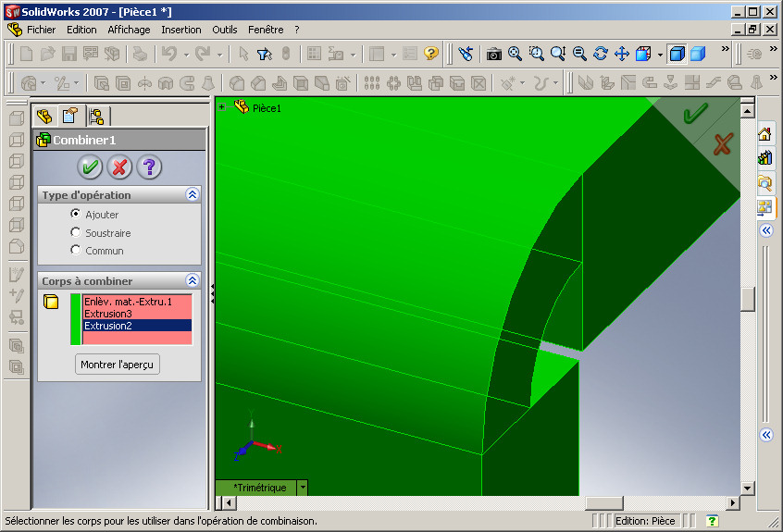Click Zoom to Selection icon
Screen dimensions: 783x532
pos(579,54)
